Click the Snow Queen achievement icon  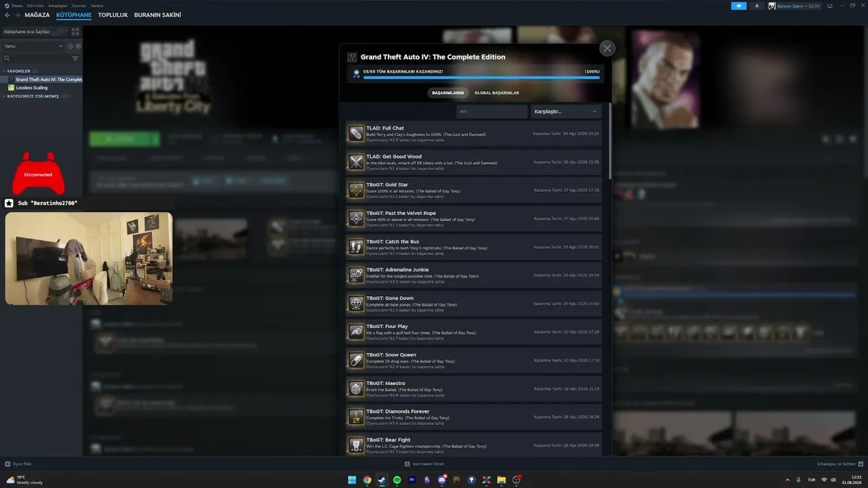[x=356, y=361]
